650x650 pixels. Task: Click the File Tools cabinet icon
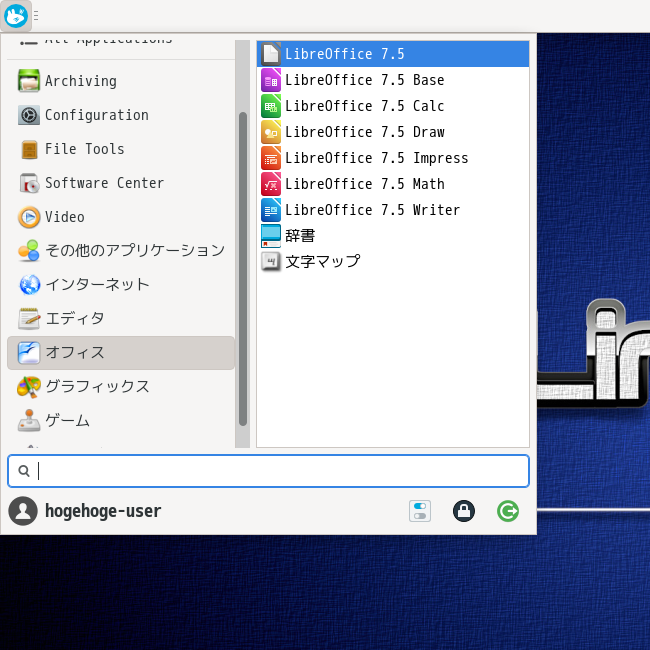tap(29, 149)
